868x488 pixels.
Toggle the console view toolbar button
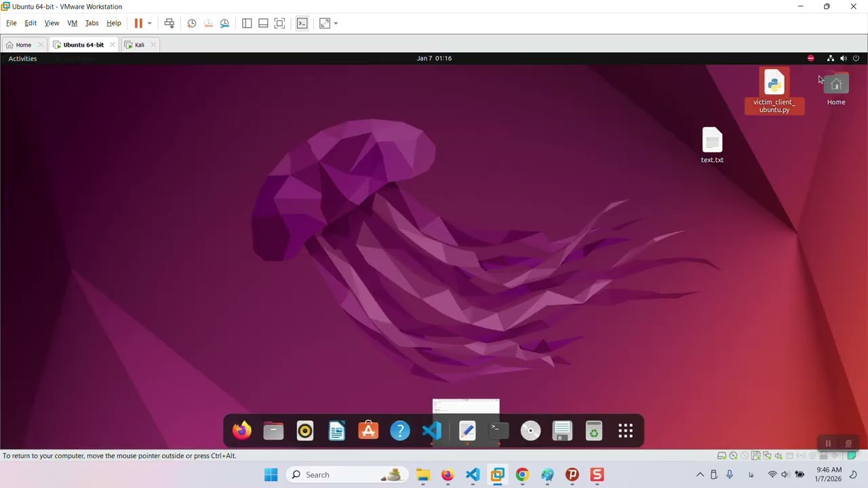point(302,23)
